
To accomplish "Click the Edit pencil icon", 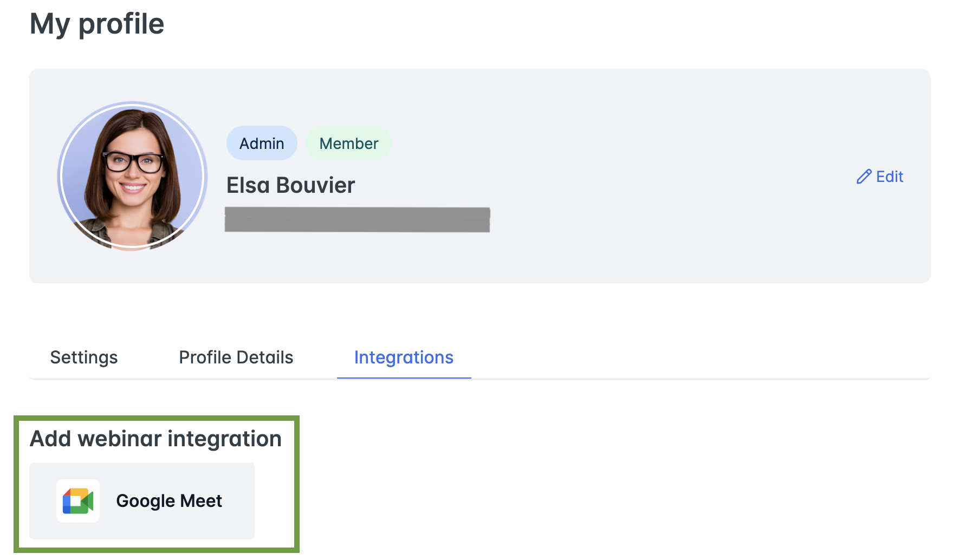I will click(865, 177).
